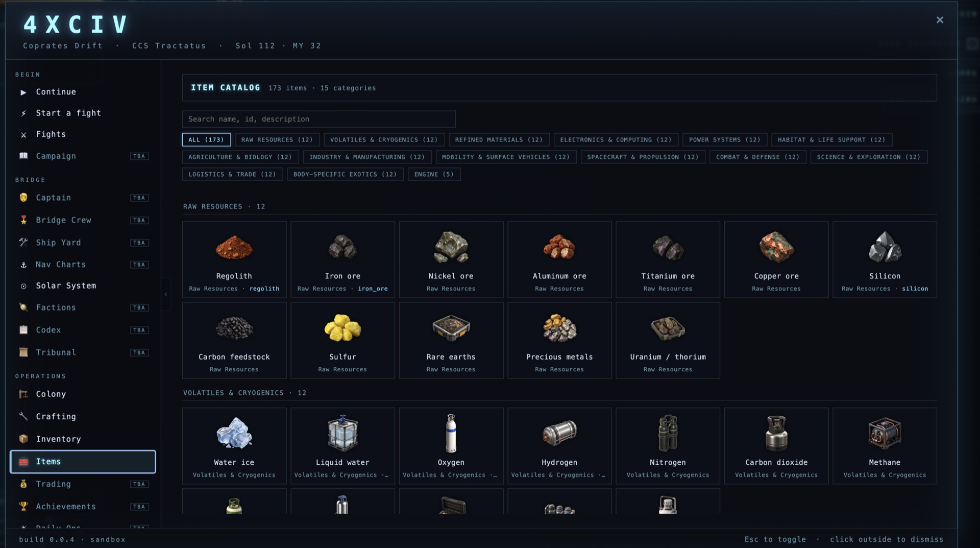This screenshot has height=548, width=980.
Task: Click the lightning icon beside Start a fight
Action: tap(23, 113)
